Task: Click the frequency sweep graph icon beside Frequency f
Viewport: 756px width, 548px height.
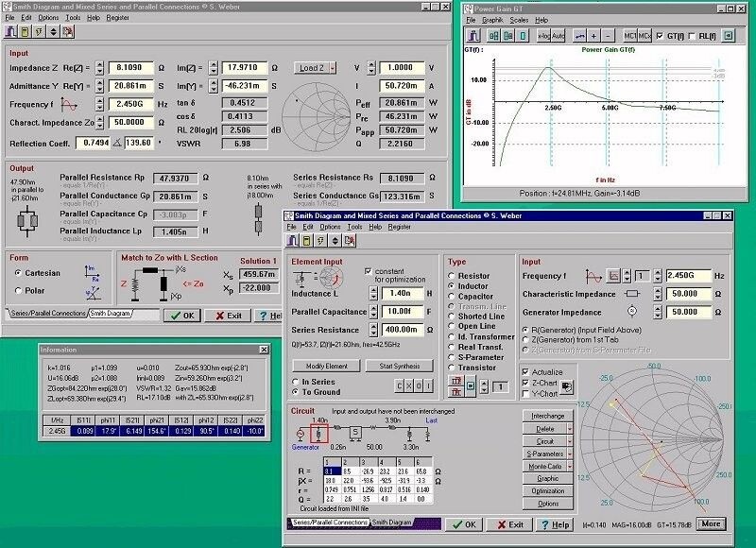Action: [x=612, y=276]
